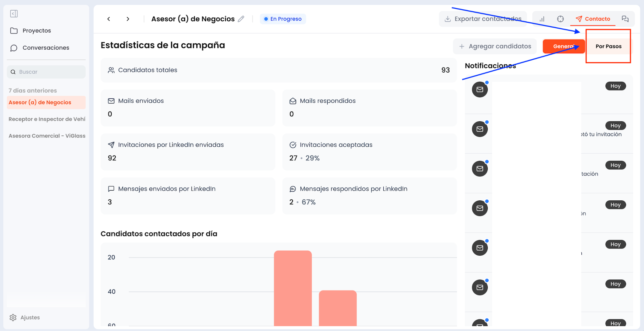
Task: Click the plus icon in Agregar candidatos
Action: pyautogui.click(x=462, y=46)
